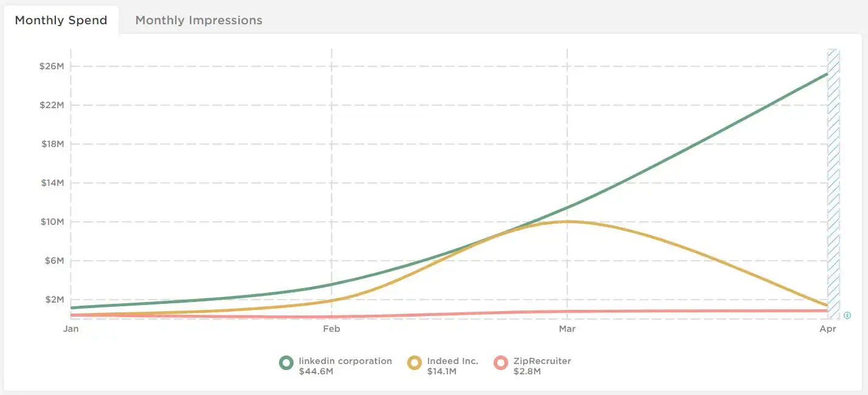Select the Feb x-axis label
Image resolution: width=868 pixels, height=395 pixels.
(x=331, y=329)
